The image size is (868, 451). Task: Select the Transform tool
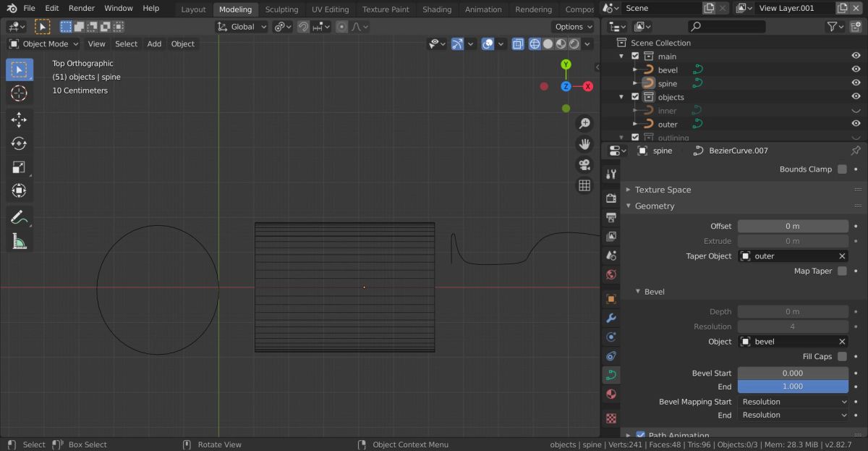[x=19, y=191]
